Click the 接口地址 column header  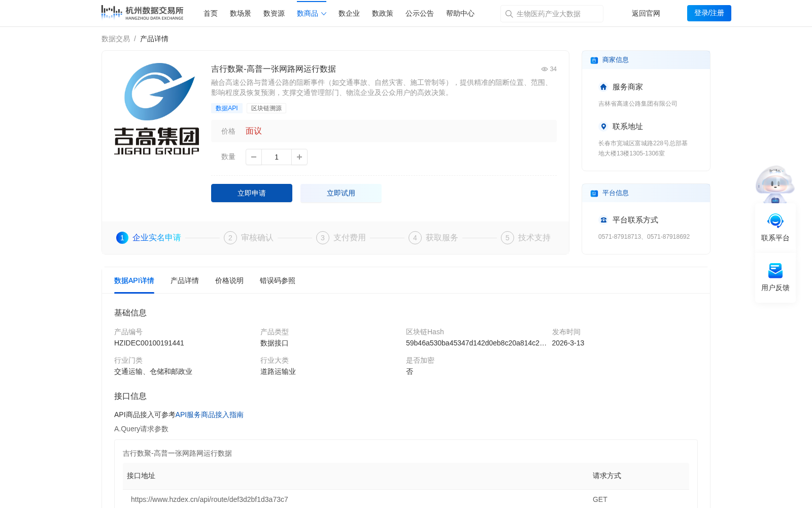point(141,475)
